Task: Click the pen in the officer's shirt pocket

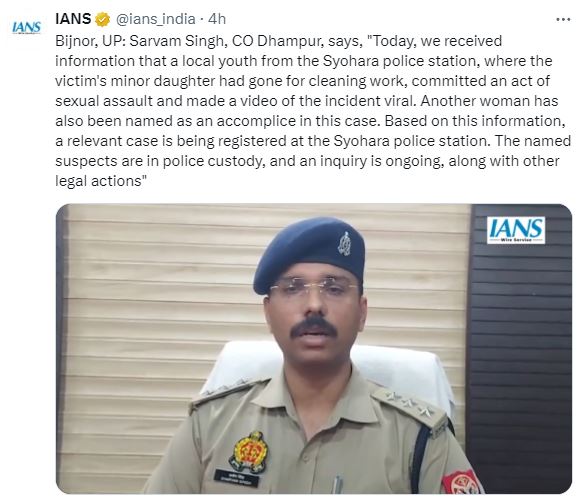Action: click(x=337, y=485)
